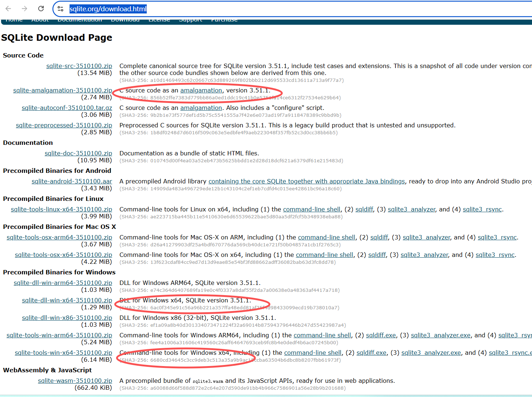The height and width of the screenshot is (397, 532).
Task: Open command-line shell link in Linux row
Action: (x=312, y=209)
